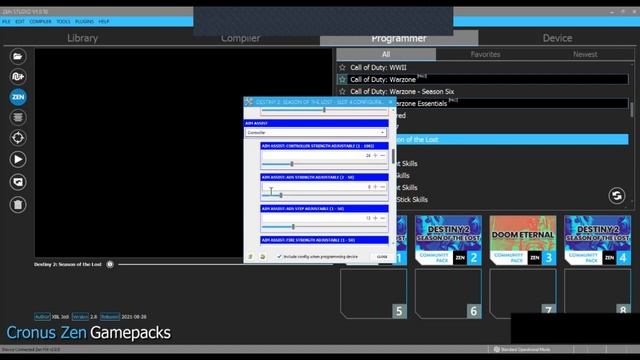
Task: Toggle the favorite star for Call of Duty: Warzone
Action: (x=342, y=79)
